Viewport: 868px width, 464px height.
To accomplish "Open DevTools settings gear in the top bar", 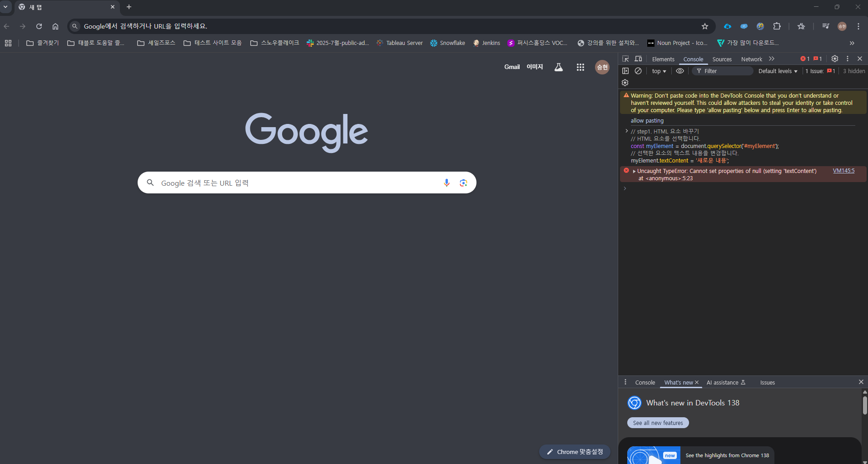I will coord(835,59).
